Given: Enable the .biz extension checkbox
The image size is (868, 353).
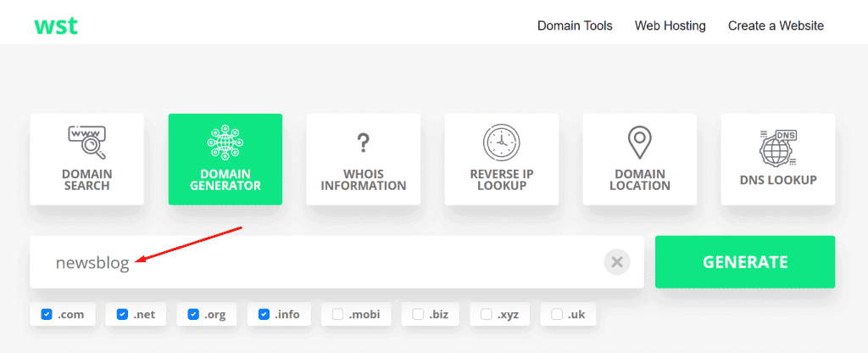Looking at the screenshot, I should point(418,315).
